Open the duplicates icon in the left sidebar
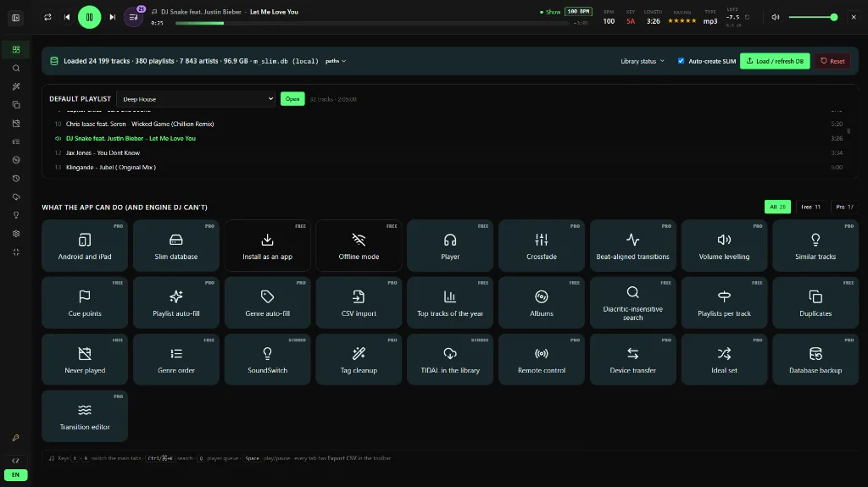Viewport: 868px width, 487px height. (16, 104)
